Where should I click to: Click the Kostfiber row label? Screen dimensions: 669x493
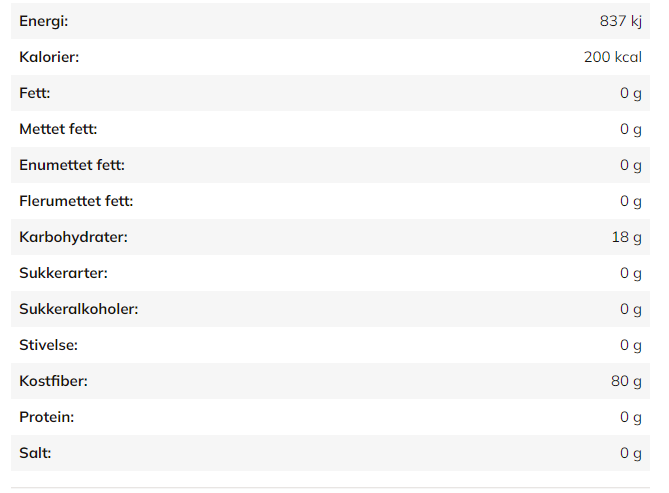pos(54,381)
